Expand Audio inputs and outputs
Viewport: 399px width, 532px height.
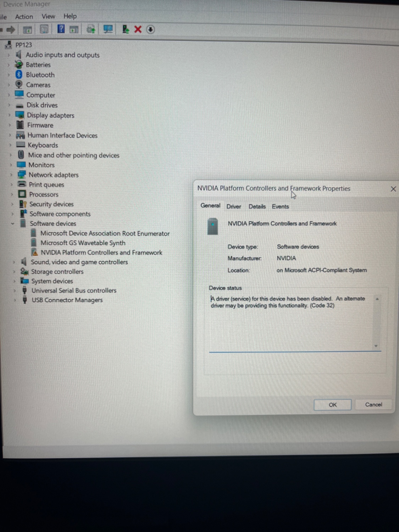pyautogui.click(x=9, y=55)
